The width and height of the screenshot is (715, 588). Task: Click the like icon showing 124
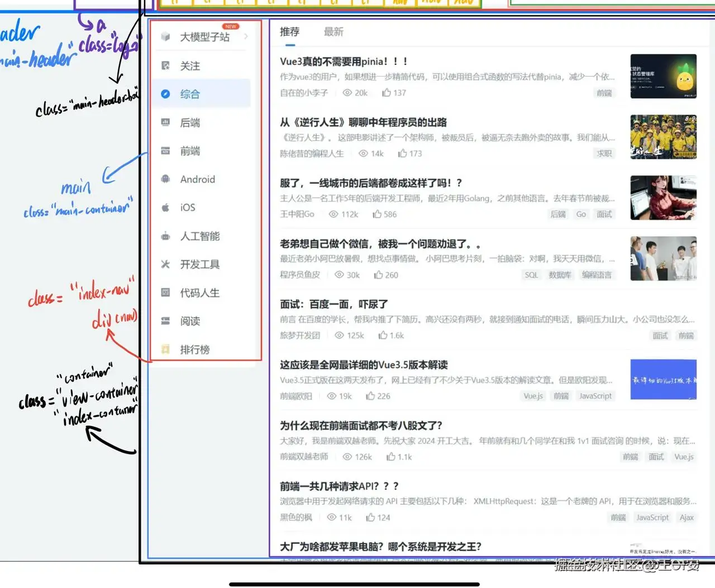370,518
